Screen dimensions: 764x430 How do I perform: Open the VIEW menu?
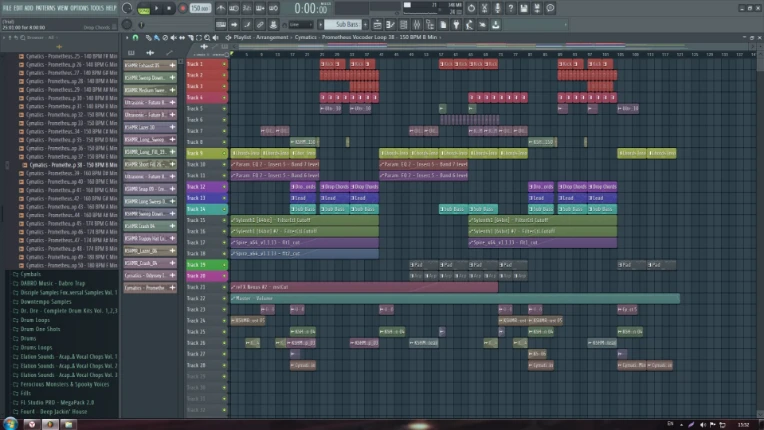pos(63,8)
